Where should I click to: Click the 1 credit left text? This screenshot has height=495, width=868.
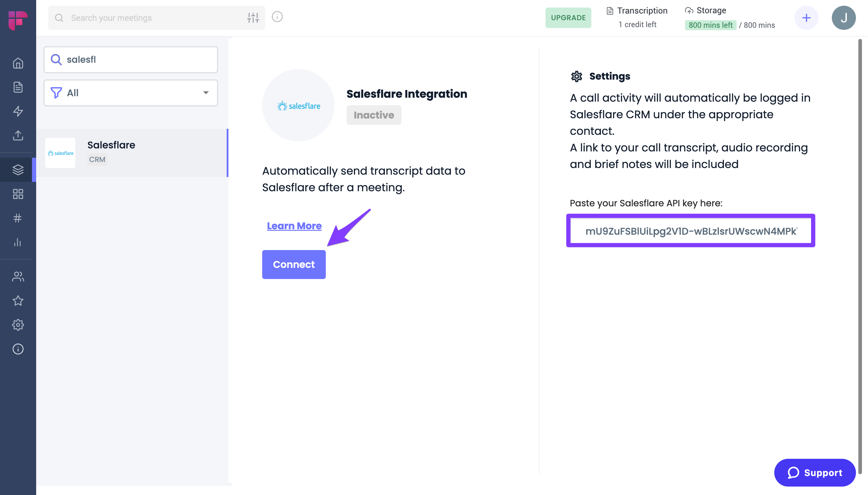click(x=637, y=24)
